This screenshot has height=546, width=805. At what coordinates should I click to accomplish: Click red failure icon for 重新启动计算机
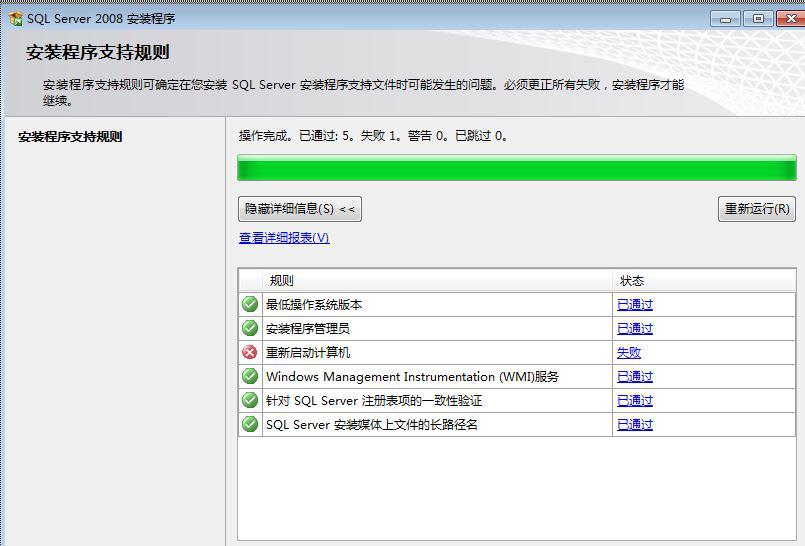pyautogui.click(x=250, y=353)
